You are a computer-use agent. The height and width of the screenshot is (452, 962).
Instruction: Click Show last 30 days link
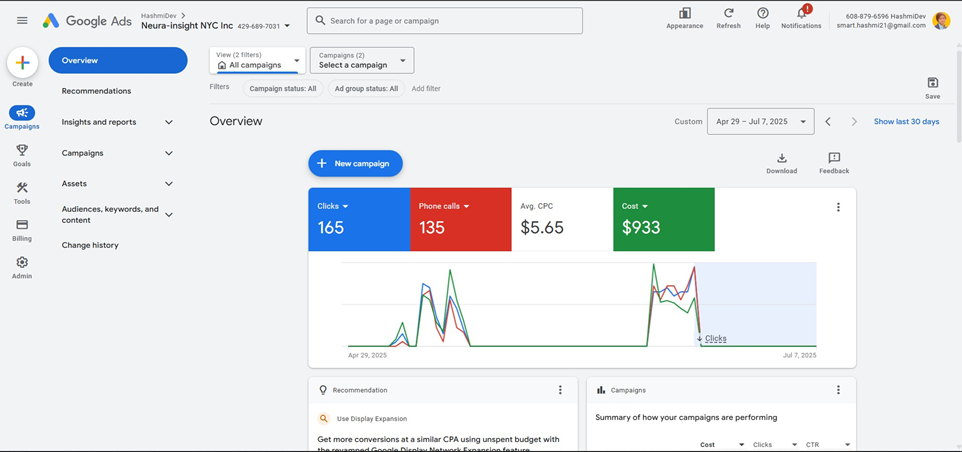click(906, 121)
